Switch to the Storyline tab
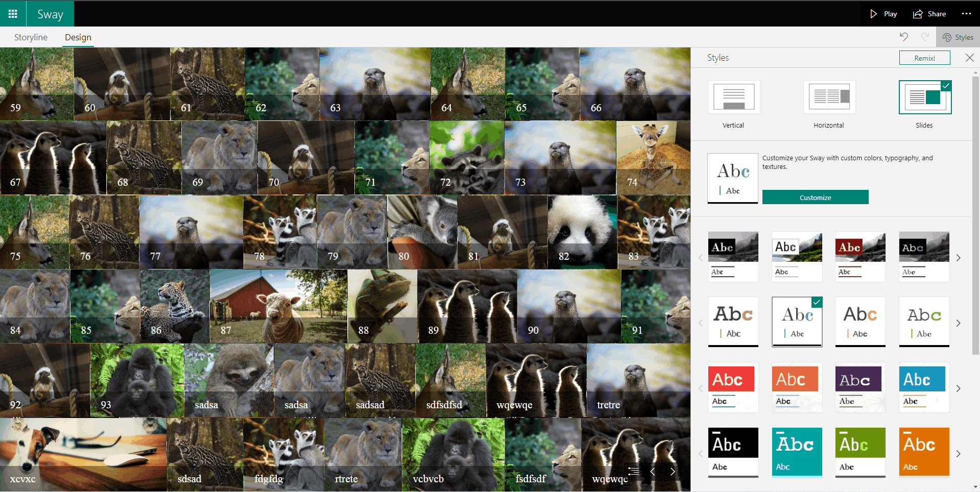The height and width of the screenshot is (492, 980). coord(30,37)
